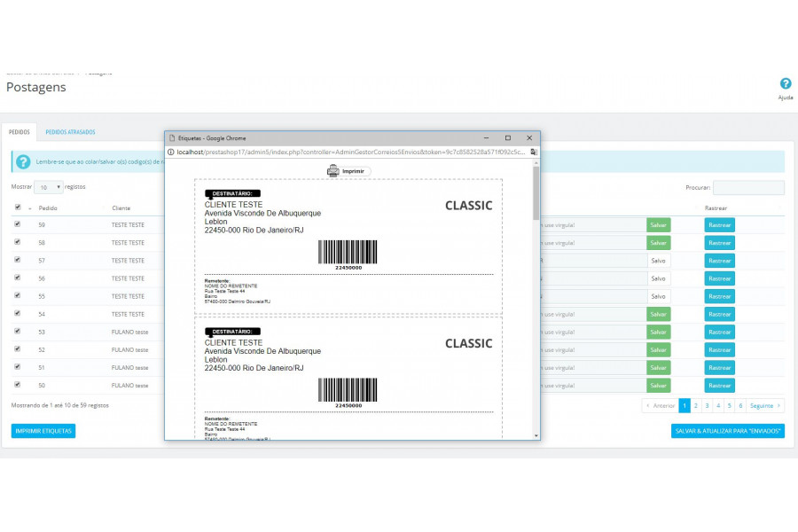Click the Rastrear button for order 54
Screen dimensions: 798x532
[x=720, y=314]
